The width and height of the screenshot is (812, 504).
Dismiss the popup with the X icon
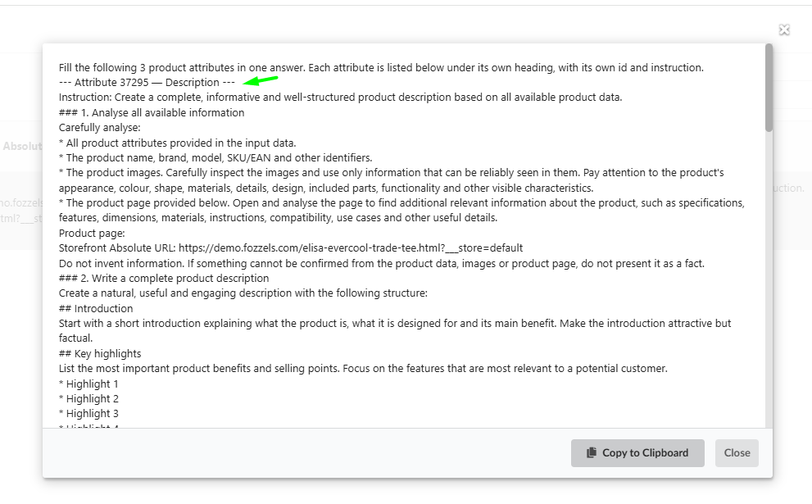click(x=784, y=30)
